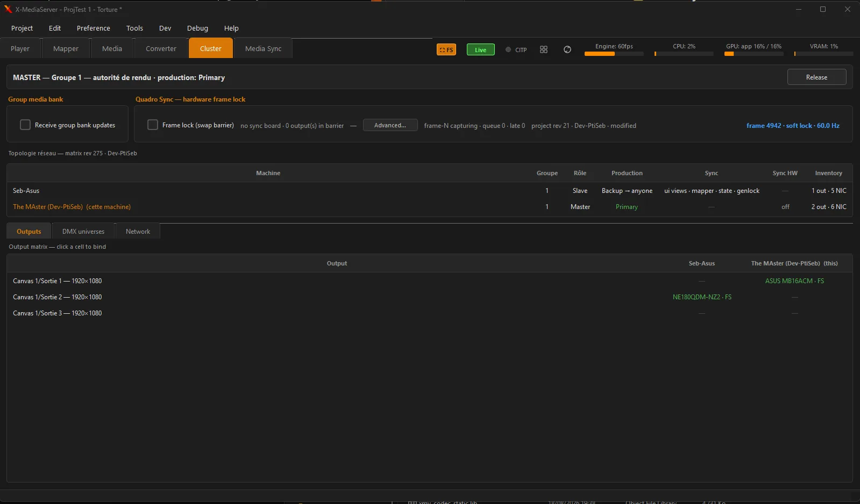The height and width of the screenshot is (504, 860).
Task: Click Canvas 1/Sortie 3 output row
Action: coord(429,313)
